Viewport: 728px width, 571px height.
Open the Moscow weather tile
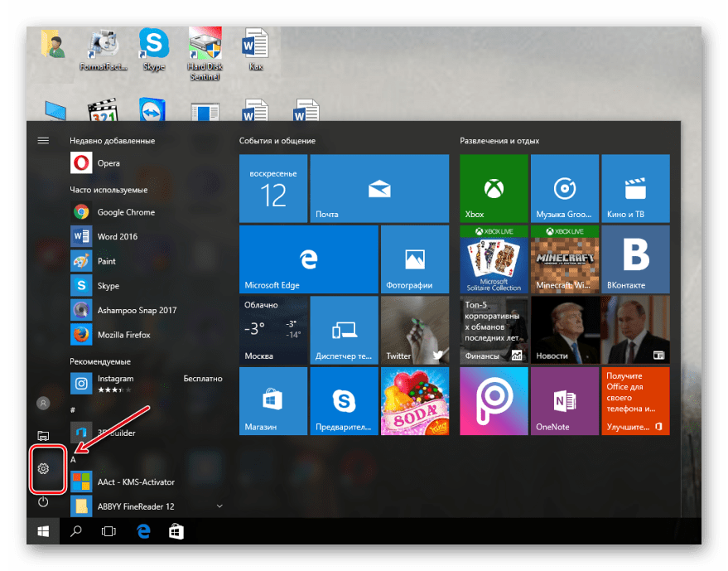click(x=273, y=331)
